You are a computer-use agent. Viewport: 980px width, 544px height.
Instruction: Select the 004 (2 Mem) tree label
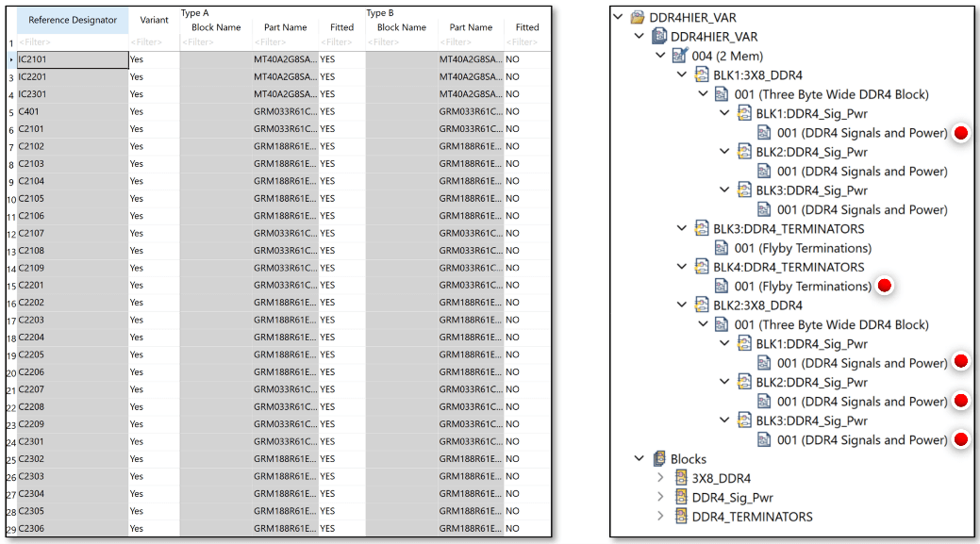pos(727,56)
